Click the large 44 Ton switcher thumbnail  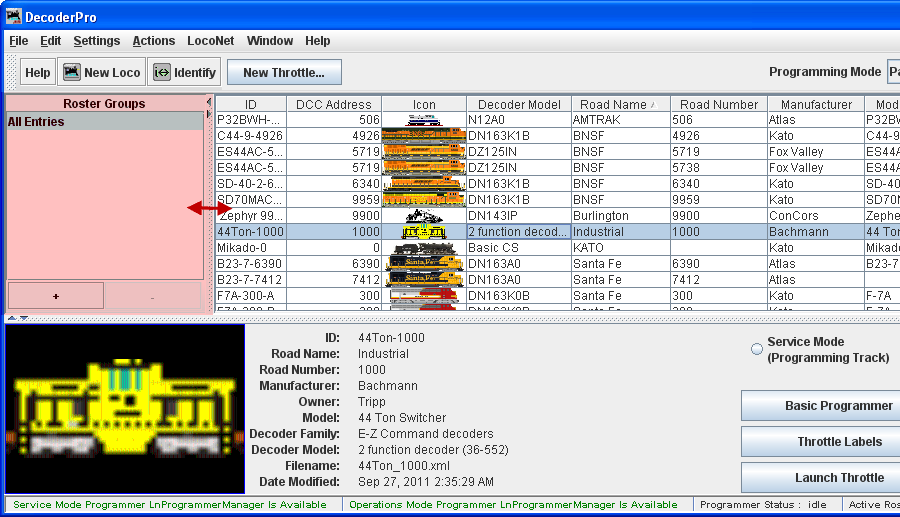pos(125,409)
